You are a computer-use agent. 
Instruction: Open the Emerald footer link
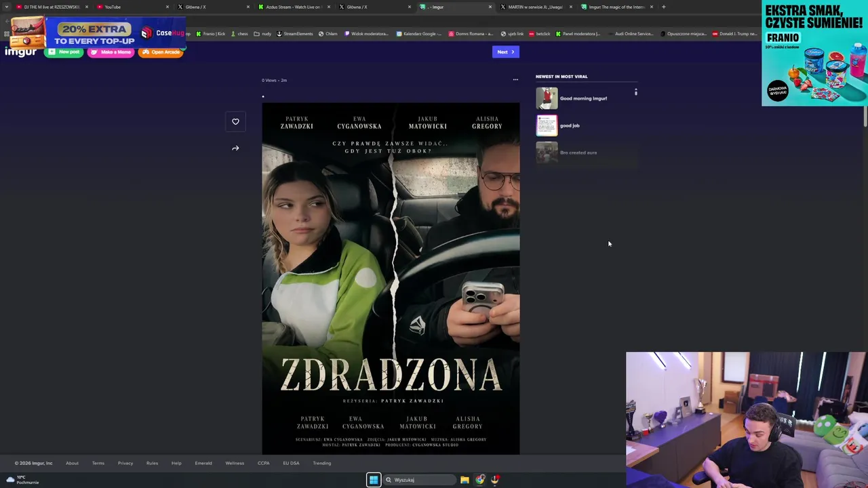click(x=203, y=463)
